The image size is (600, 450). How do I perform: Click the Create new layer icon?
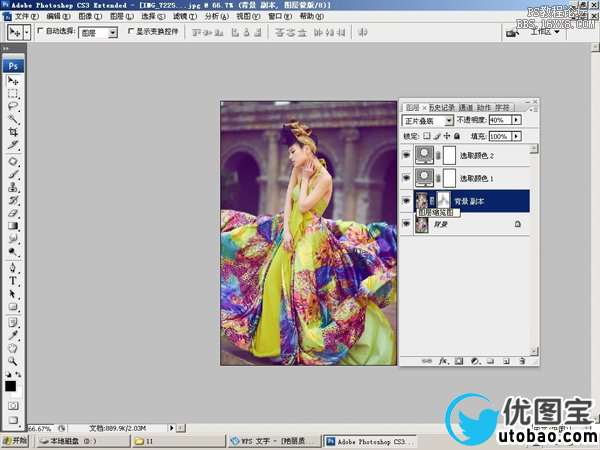click(506, 361)
